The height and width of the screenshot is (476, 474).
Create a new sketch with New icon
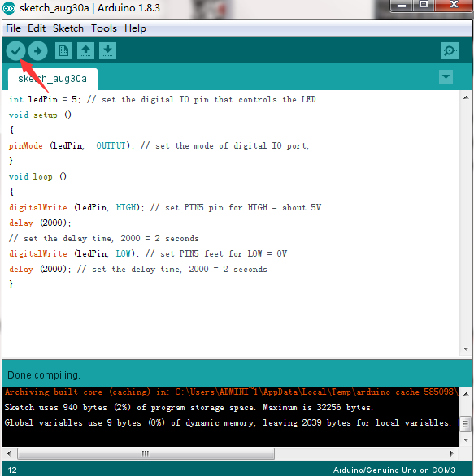[x=63, y=50]
